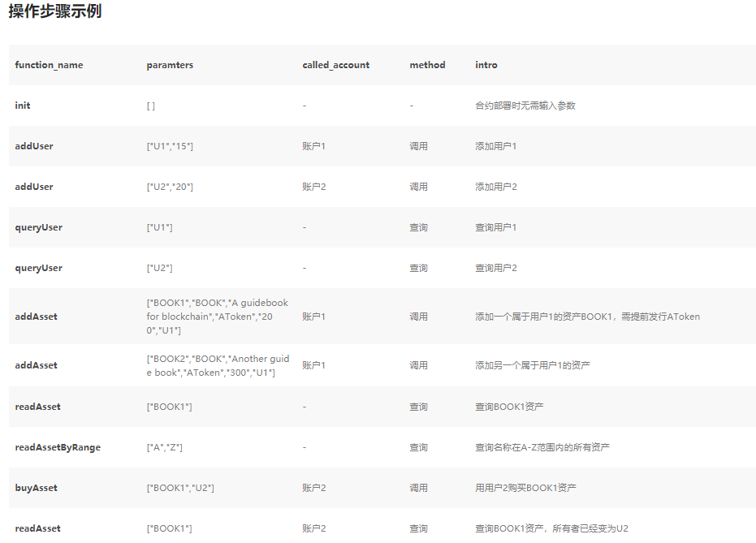Click 'addAsset' in the BOOK2 row
This screenshot has height=543, width=756.
point(37,365)
